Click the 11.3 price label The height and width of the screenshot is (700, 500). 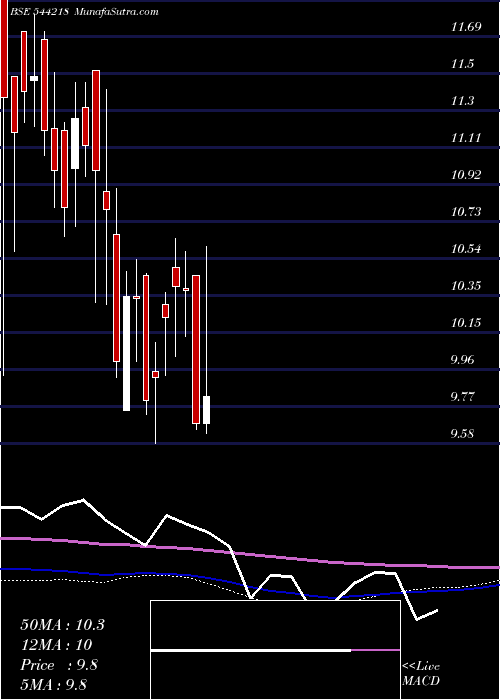[x=462, y=101]
